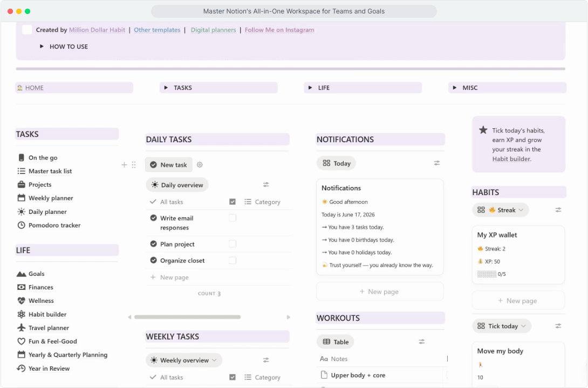Image resolution: width=588 pixels, height=388 pixels.
Task: Open view settings for Workouts Table view
Action: [422, 342]
